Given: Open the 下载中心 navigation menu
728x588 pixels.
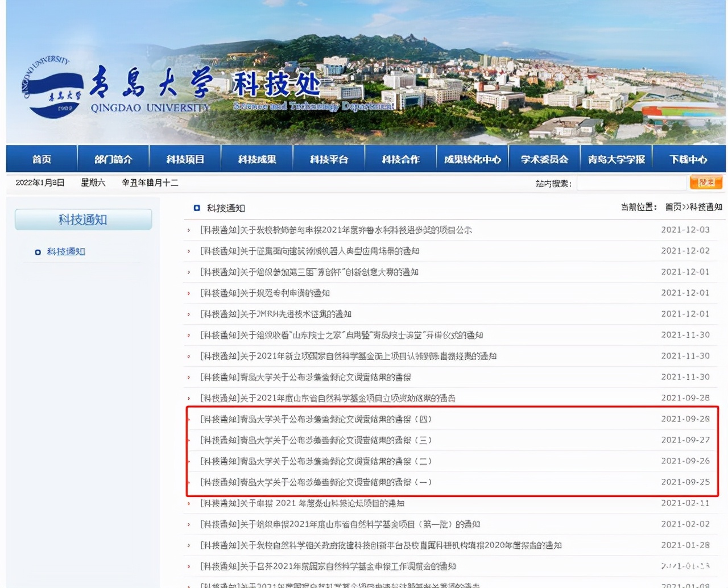Looking at the screenshot, I should pos(688,159).
